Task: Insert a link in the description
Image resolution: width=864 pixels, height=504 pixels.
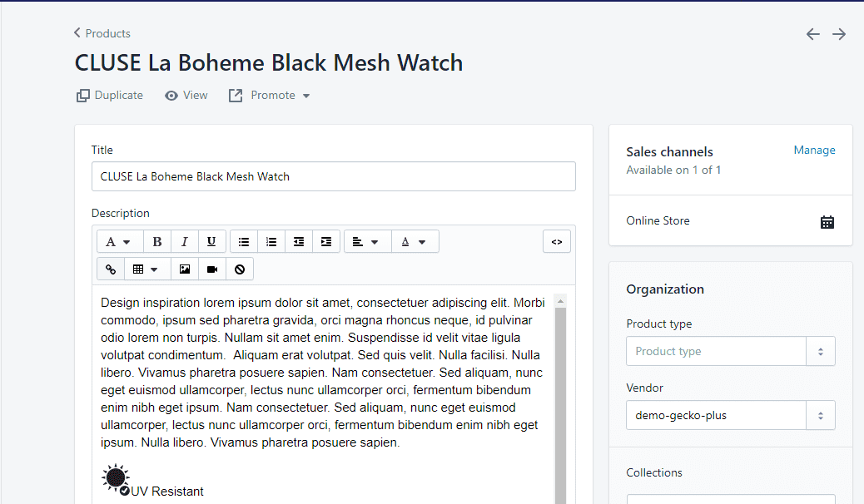Action: click(x=111, y=269)
